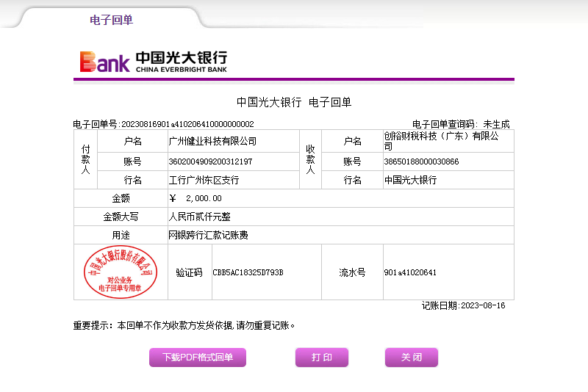Image resolution: width=588 pixels, height=392 pixels.
Task: Click the China Everbright Bank logo
Action: click(154, 62)
